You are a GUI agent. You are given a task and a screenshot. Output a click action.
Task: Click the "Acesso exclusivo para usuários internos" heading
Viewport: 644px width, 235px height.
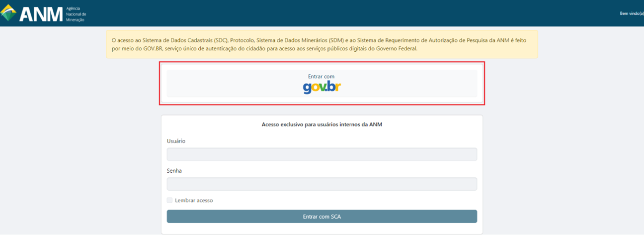coord(322,124)
